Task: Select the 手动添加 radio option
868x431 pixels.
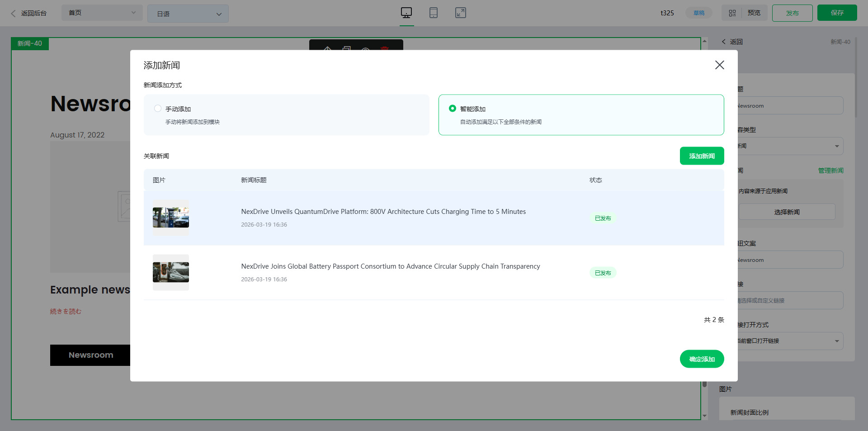Action: (158, 109)
